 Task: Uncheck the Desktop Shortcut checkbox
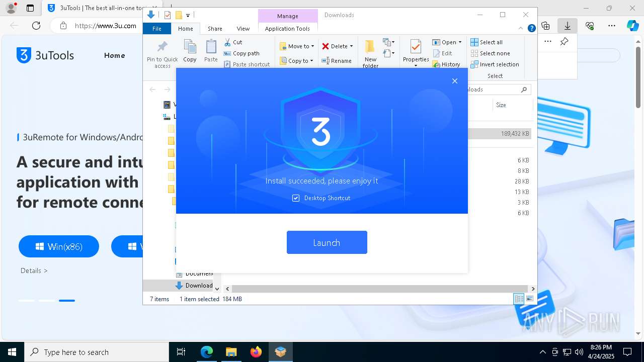click(296, 198)
